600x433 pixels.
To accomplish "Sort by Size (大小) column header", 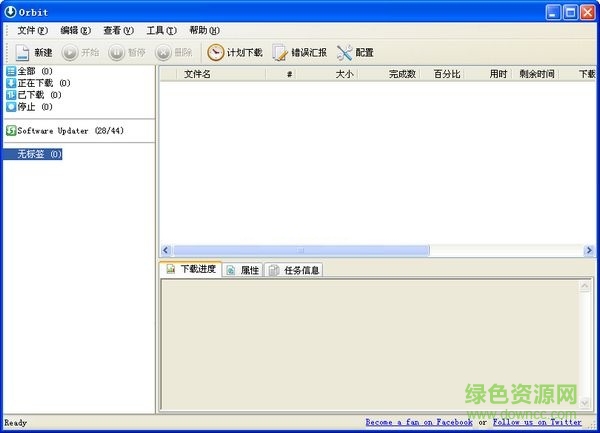I will [327, 74].
